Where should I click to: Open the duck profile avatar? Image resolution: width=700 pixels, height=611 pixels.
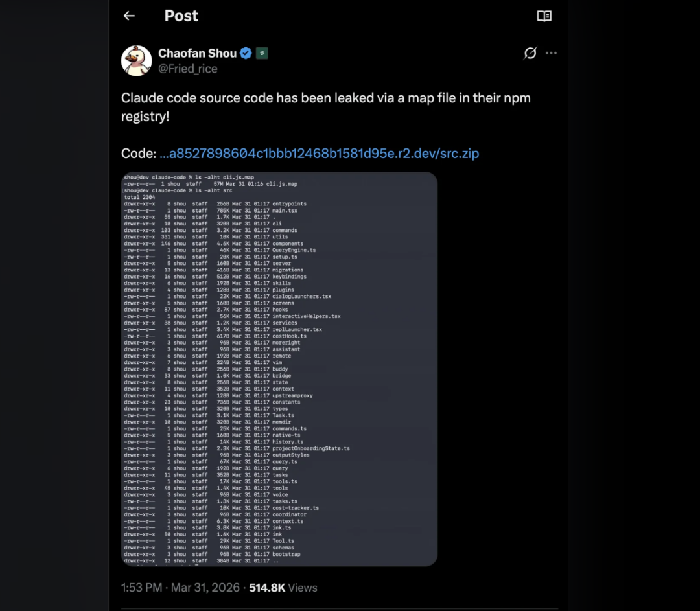(137, 61)
